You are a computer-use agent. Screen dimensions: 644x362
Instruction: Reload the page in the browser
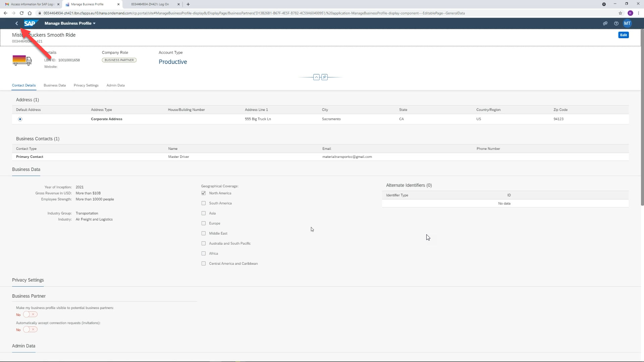21,13
